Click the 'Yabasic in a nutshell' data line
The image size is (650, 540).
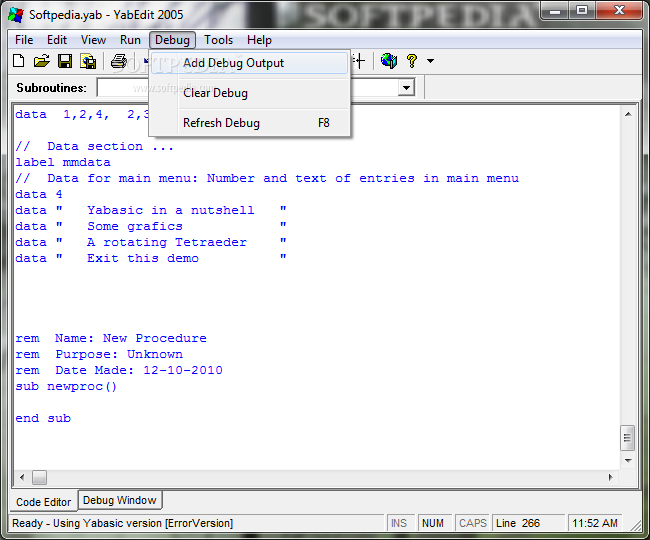click(x=151, y=211)
